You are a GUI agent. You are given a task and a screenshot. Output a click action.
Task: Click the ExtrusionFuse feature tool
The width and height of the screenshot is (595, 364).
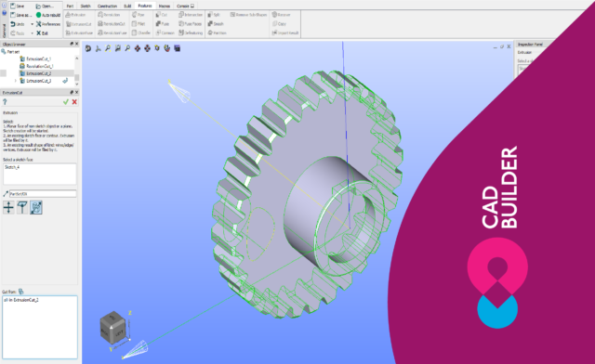(79, 33)
